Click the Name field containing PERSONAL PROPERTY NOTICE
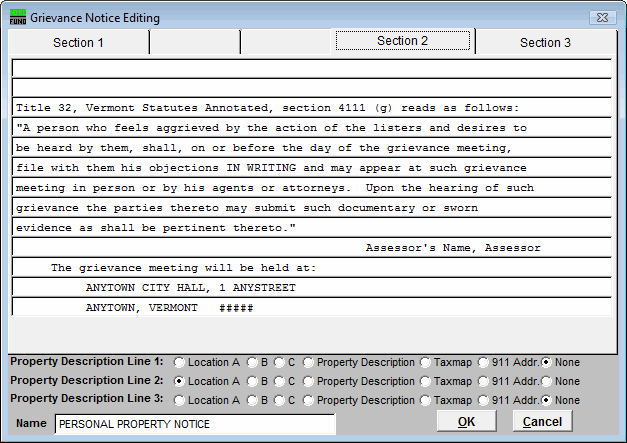The width and height of the screenshot is (627, 443). 195,424
